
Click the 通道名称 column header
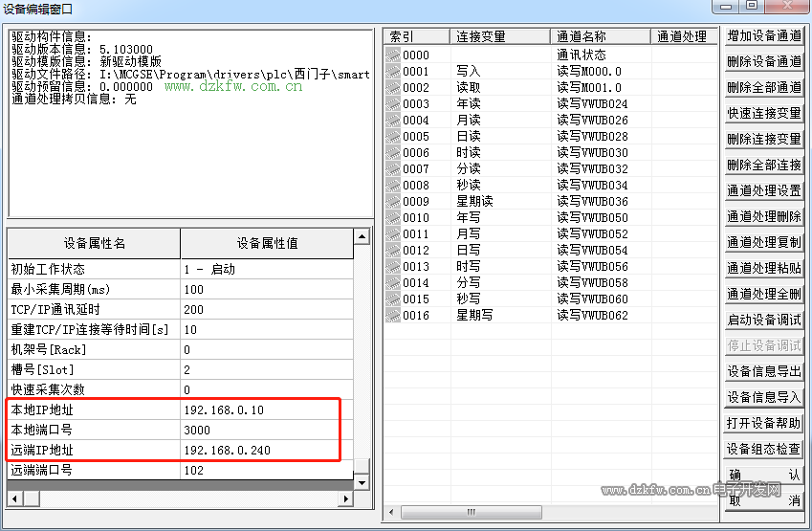click(601, 37)
